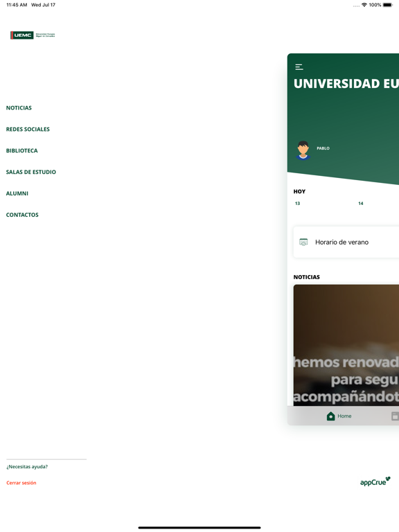Image resolution: width=399 pixels, height=532 pixels.
Task: Tap the 11:45 AM clock in status bar
Action: pyautogui.click(x=17, y=5)
